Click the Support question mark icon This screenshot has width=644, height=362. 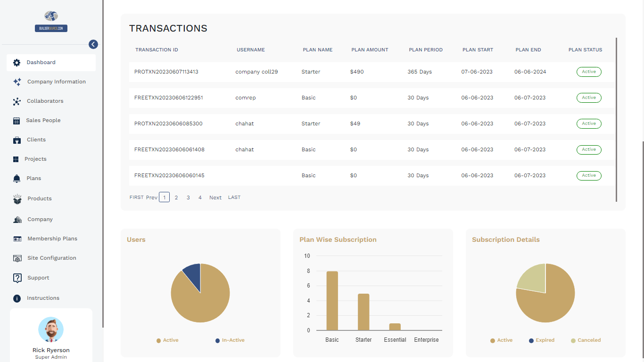[x=17, y=278]
